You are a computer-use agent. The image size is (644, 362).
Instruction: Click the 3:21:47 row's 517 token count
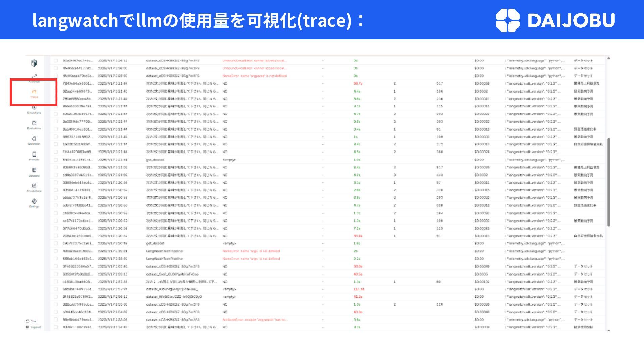click(440, 83)
